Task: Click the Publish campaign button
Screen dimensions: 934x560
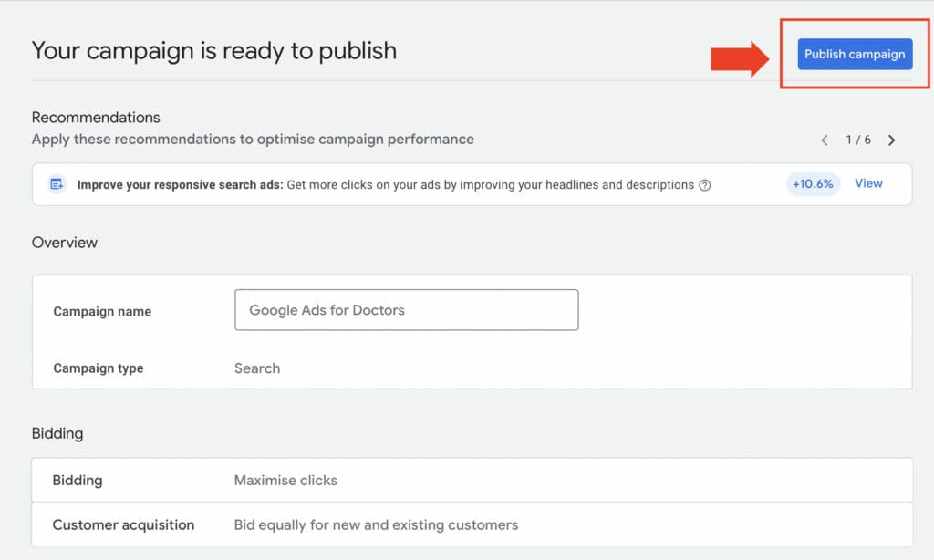Action: pyautogui.click(x=855, y=54)
